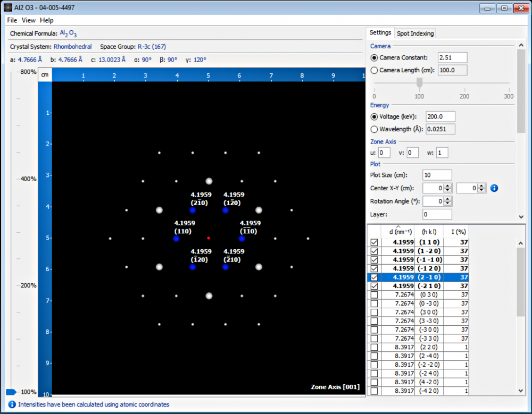Check the (0 3 0) reflection checkbox
This screenshot has width=532, height=414.
coord(374,294)
